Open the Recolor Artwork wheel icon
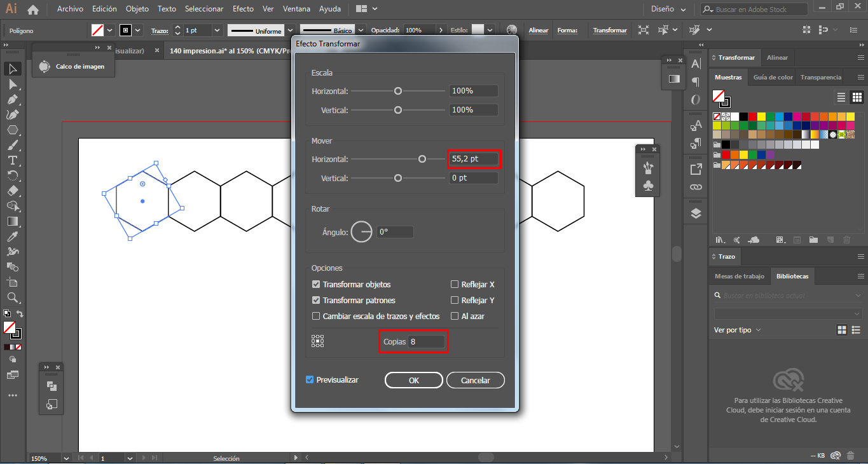Viewport: 868px width, 464px height. pyautogui.click(x=512, y=30)
